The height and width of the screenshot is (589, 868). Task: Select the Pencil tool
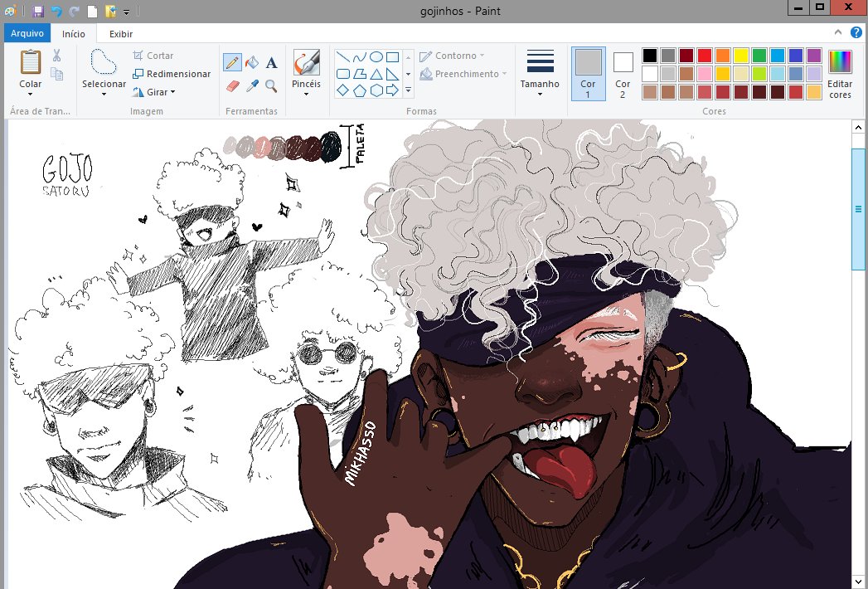tap(232, 62)
